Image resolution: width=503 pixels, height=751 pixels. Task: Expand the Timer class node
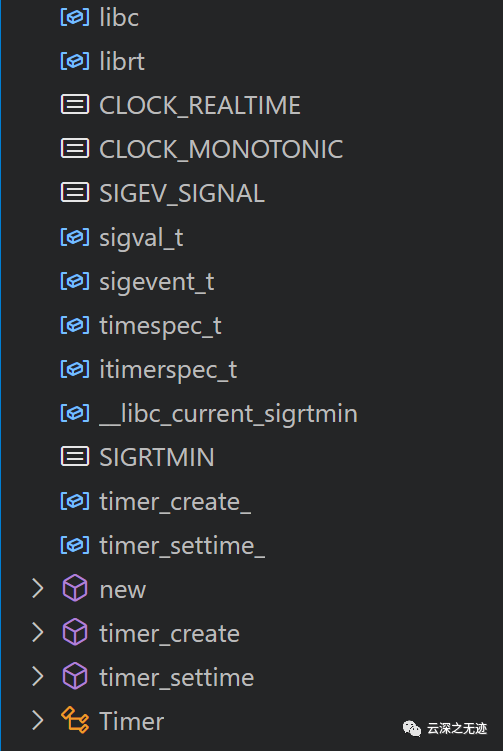click(37, 720)
